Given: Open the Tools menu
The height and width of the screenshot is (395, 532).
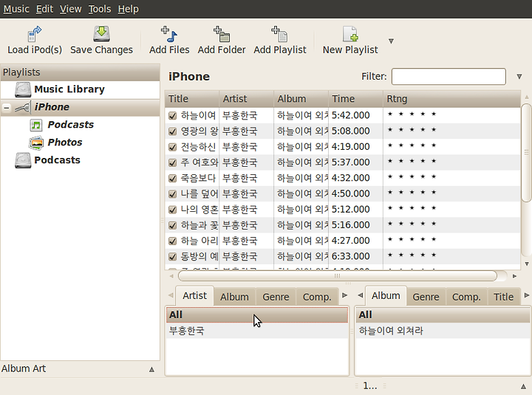Looking at the screenshot, I should point(100,9).
